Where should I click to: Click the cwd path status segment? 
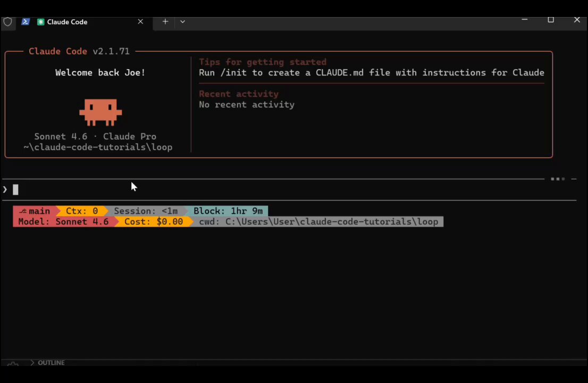[x=318, y=222]
